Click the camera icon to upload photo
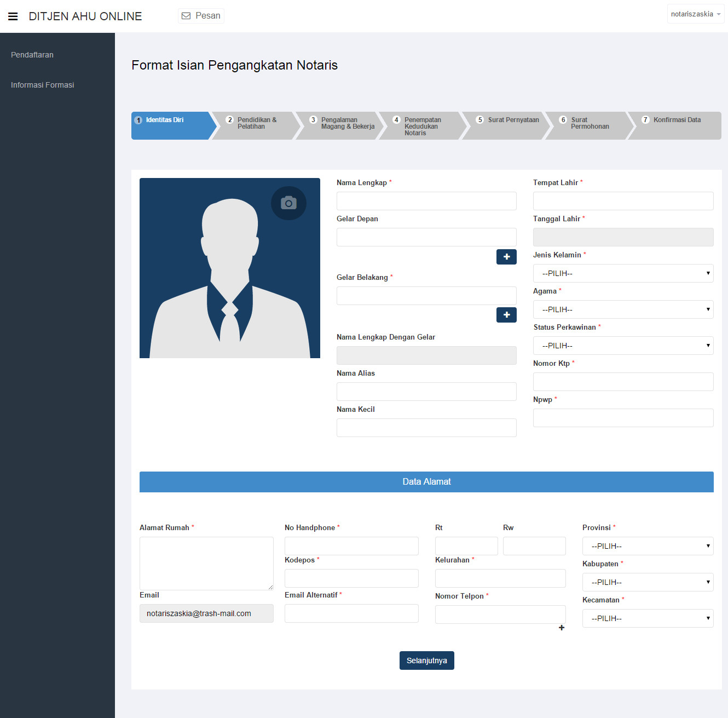728x718 pixels. [288, 203]
